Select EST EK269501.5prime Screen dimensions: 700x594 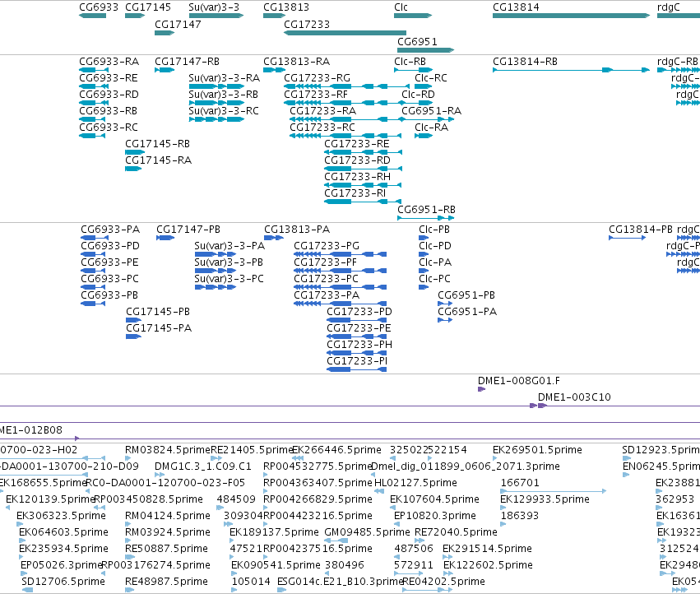(537, 450)
